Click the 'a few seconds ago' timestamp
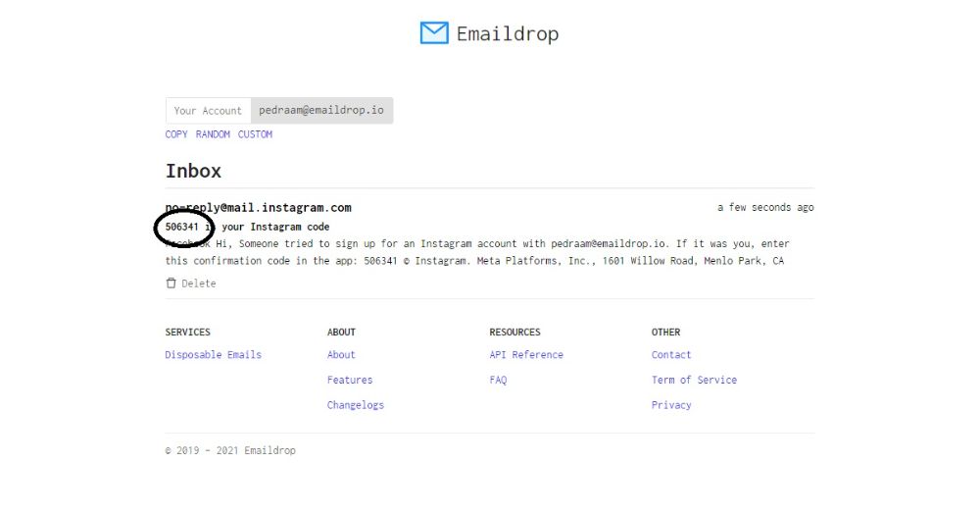 [x=765, y=207]
